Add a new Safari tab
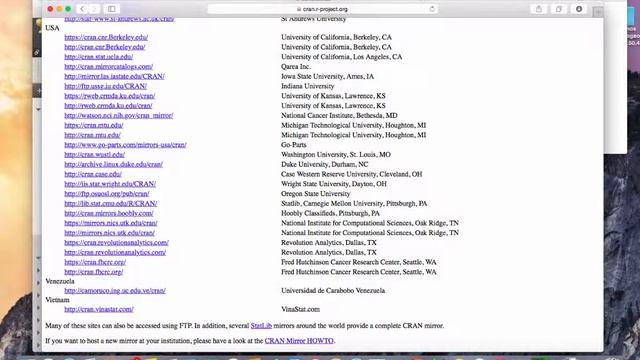 pyautogui.click(x=598, y=12)
